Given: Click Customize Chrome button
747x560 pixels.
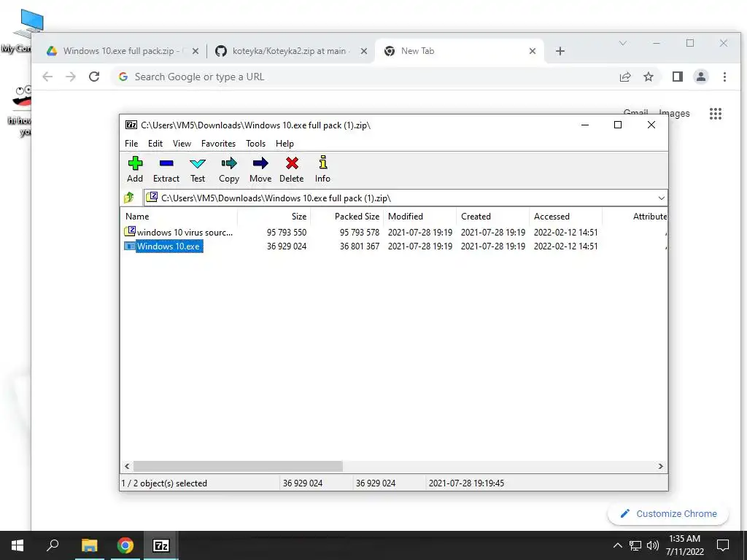Looking at the screenshot, I should click(x=668, y=513).
